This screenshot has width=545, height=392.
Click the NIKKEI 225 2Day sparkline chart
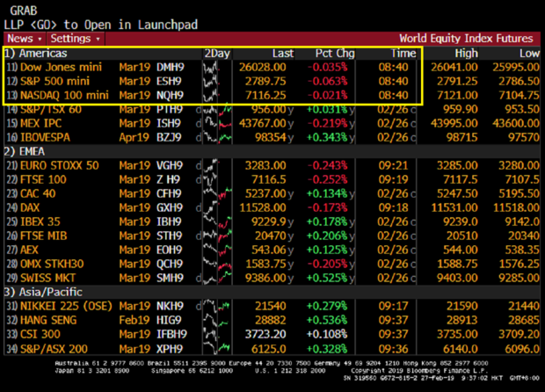pyautogui.click(x=217, y=306)
